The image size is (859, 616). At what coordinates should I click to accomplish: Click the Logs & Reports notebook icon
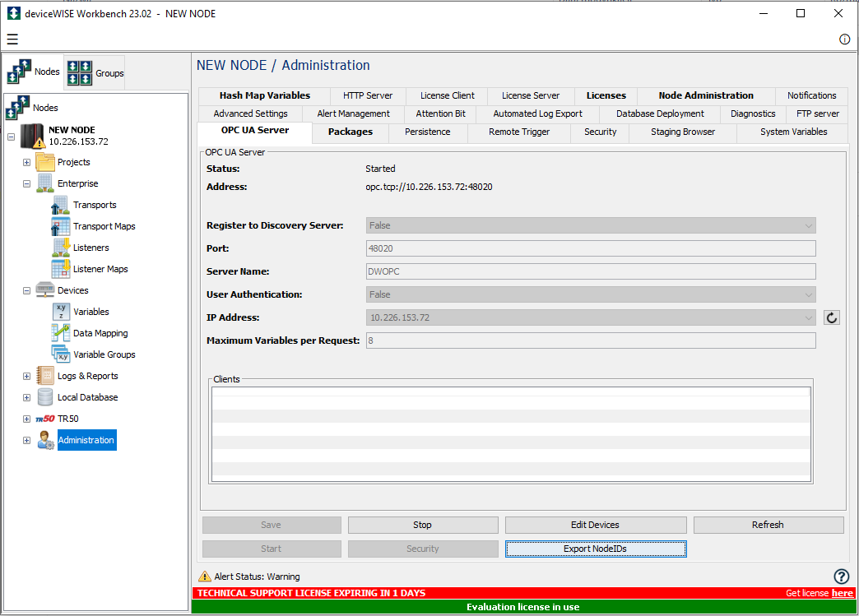(x=45, y=376)
